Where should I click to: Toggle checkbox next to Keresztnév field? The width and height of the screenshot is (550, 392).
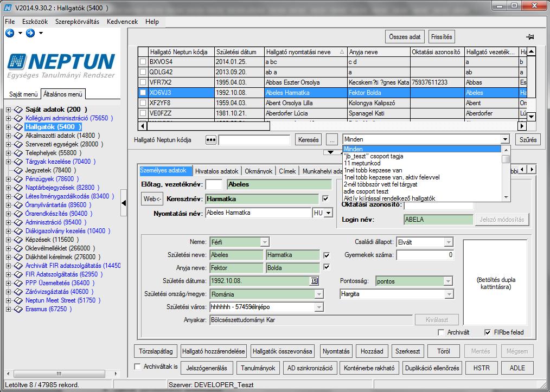[x=325, y=199]
